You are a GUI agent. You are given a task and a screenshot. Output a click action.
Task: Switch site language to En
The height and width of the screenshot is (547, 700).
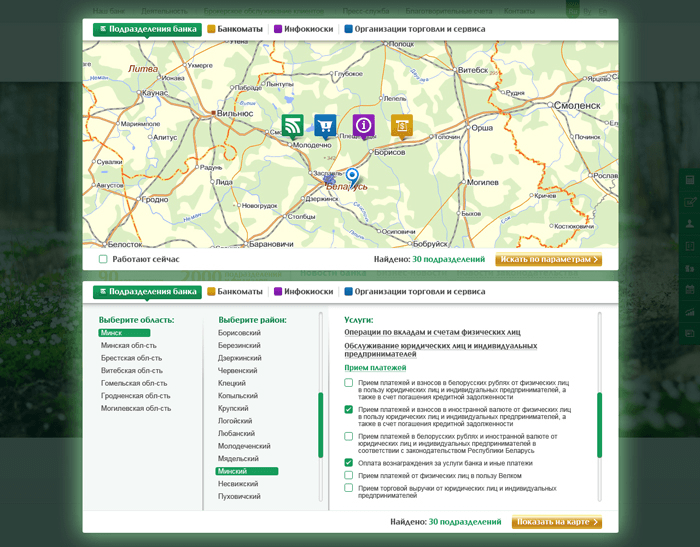(x=603, y=11)
